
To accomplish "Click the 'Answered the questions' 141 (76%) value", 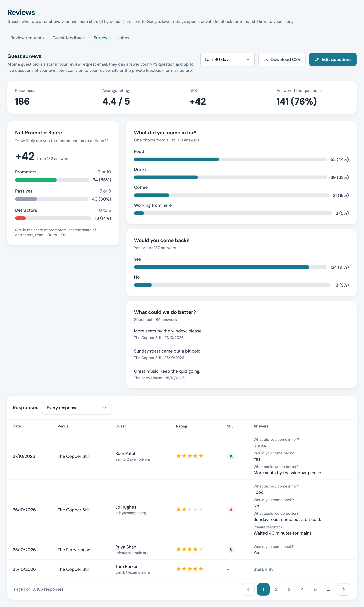I will pyautogui.click(x=296, y=101).
